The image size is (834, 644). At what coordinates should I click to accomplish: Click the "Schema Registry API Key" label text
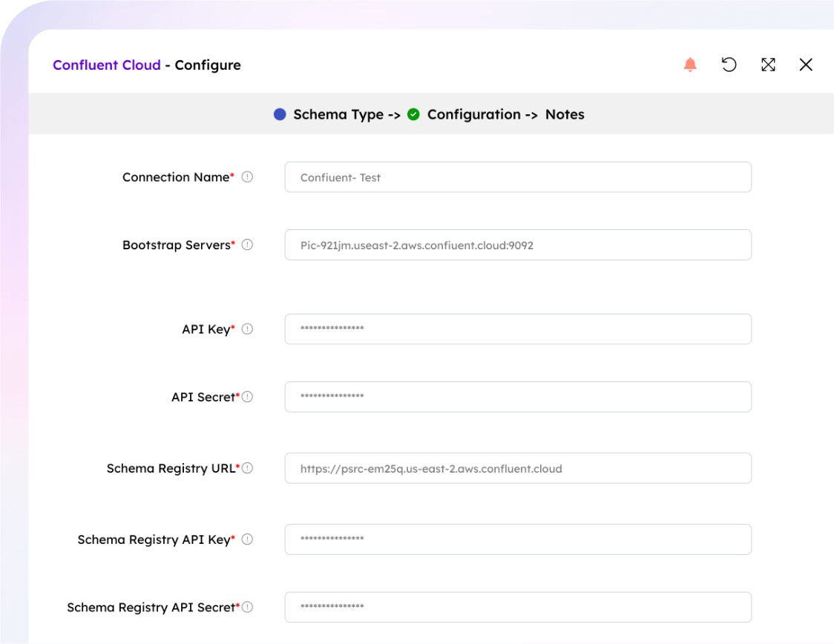tap(154, 540)
